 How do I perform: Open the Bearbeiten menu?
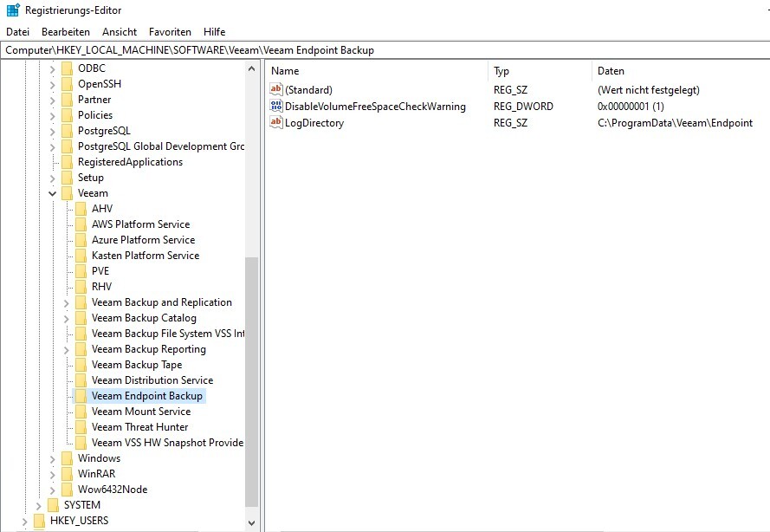(x=66, y=32)
